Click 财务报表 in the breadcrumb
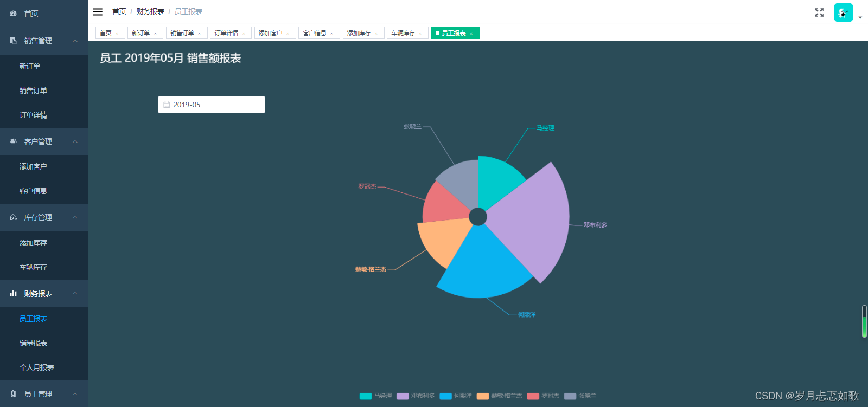 [150, 11]
